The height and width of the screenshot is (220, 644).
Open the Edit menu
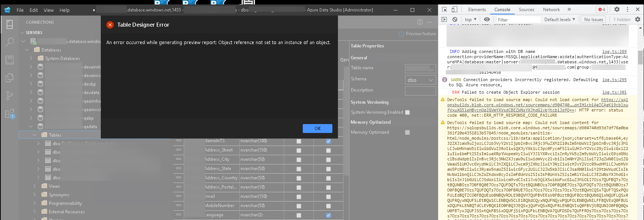34,10
